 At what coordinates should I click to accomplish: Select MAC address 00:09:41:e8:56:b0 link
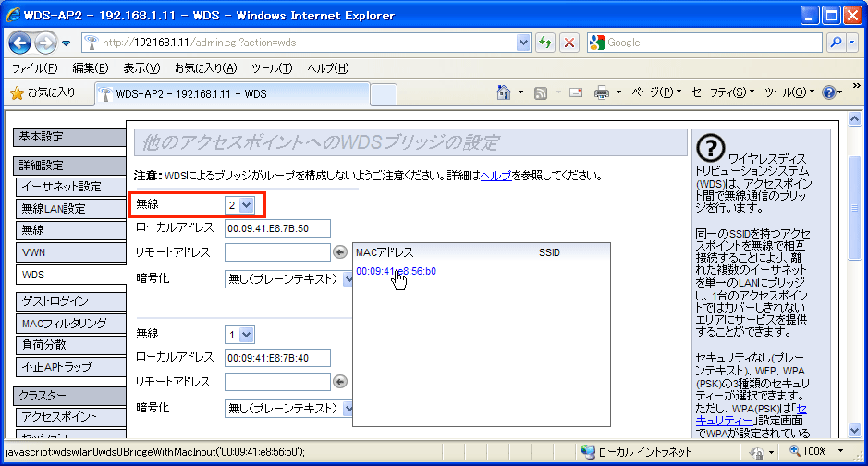point(396,271)
